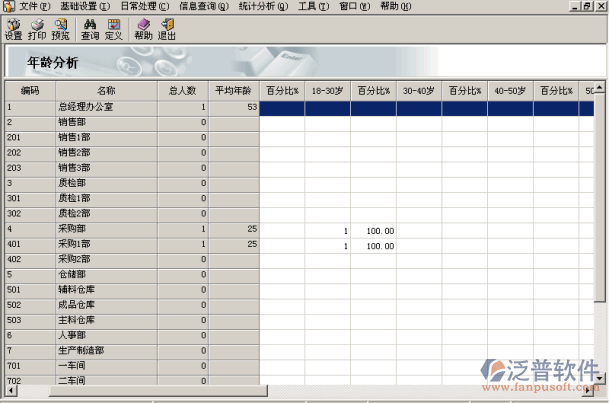Screen dimensions: 610x403
Task: Click the 设置 (Settings) toolbar icon
Action: click(13, 29)
